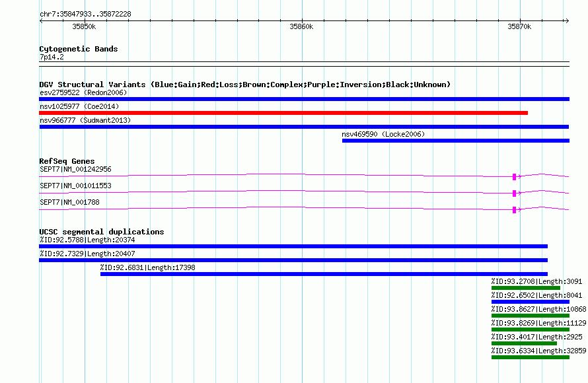
Task: Click the SEPT7|NM_001011553 transcript label
Action: 75,186
